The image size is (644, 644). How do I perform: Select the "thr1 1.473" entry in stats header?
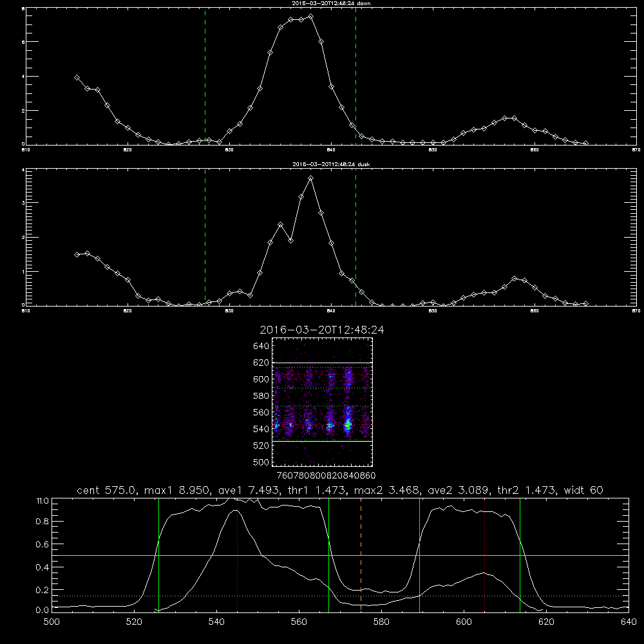click(317, 490)
